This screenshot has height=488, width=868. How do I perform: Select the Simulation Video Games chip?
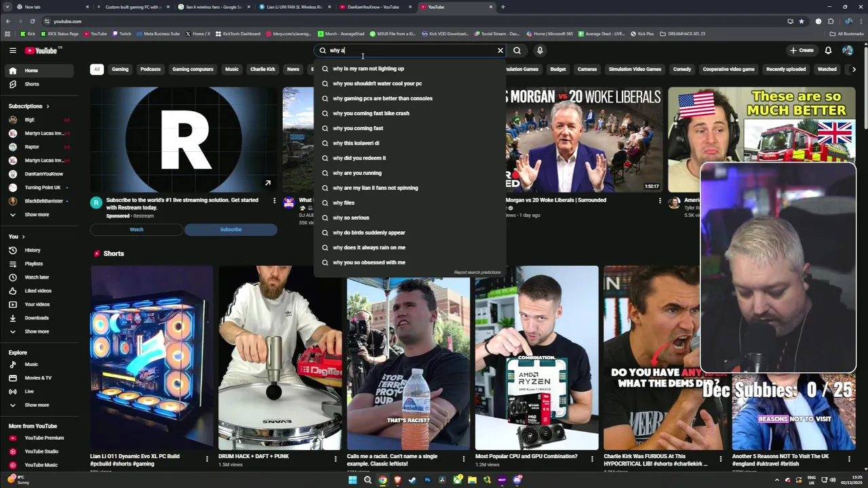coord(635,69)
